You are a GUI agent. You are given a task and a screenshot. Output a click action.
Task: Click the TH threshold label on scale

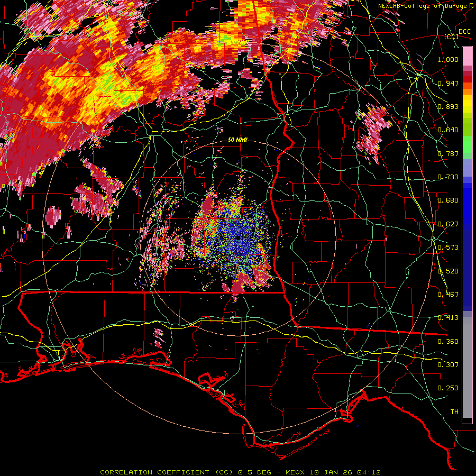click(454, 411)
